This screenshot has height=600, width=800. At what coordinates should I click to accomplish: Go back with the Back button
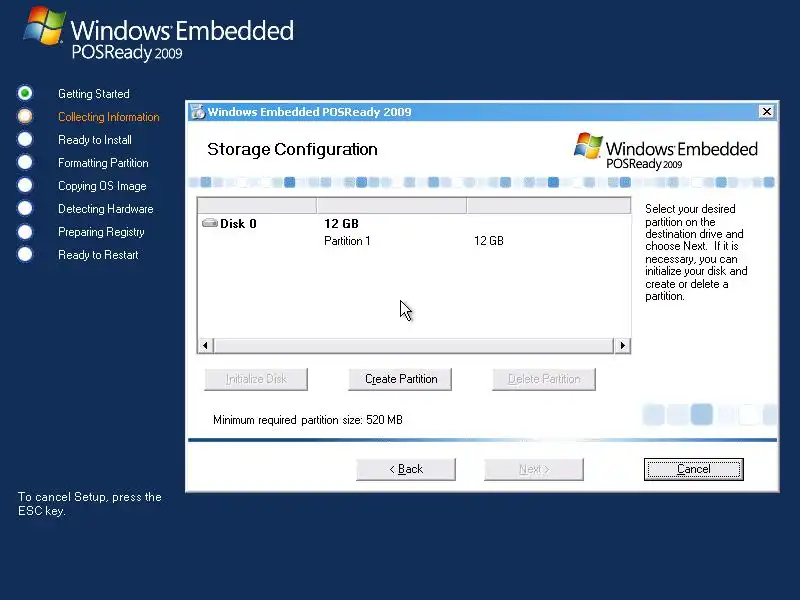coord(406,469)
